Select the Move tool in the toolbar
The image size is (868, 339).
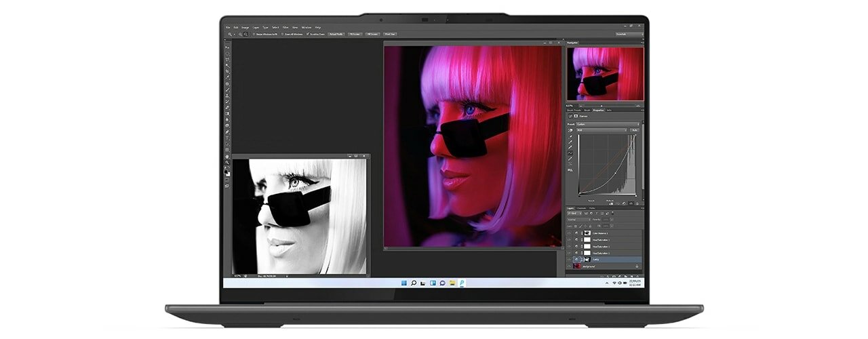point(227,46)
